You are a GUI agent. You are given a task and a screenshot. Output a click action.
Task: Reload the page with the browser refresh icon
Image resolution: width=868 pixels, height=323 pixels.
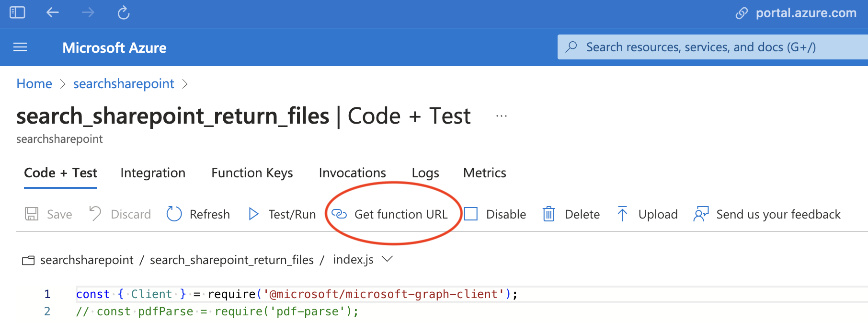tap(124, 12)
